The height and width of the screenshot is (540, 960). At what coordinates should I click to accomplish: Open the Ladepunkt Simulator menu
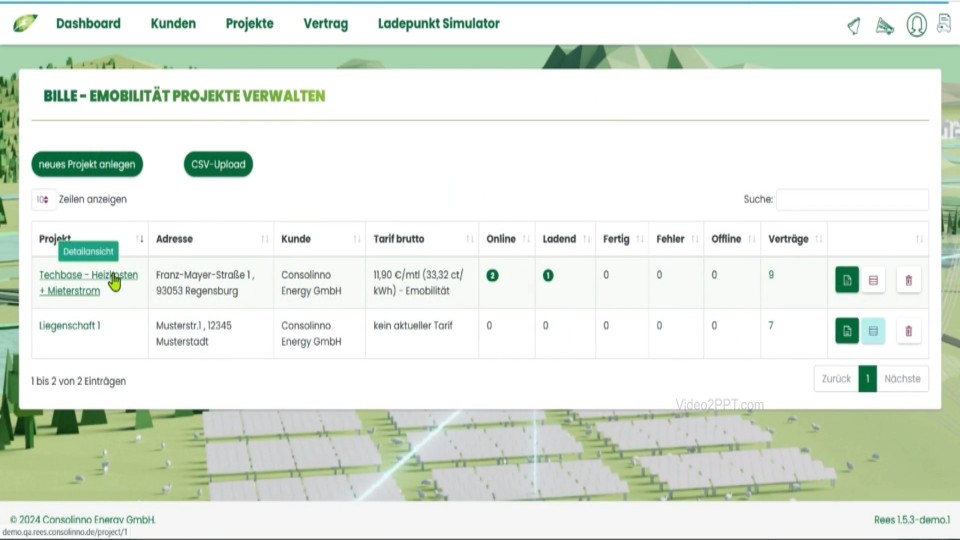(438, 24)
